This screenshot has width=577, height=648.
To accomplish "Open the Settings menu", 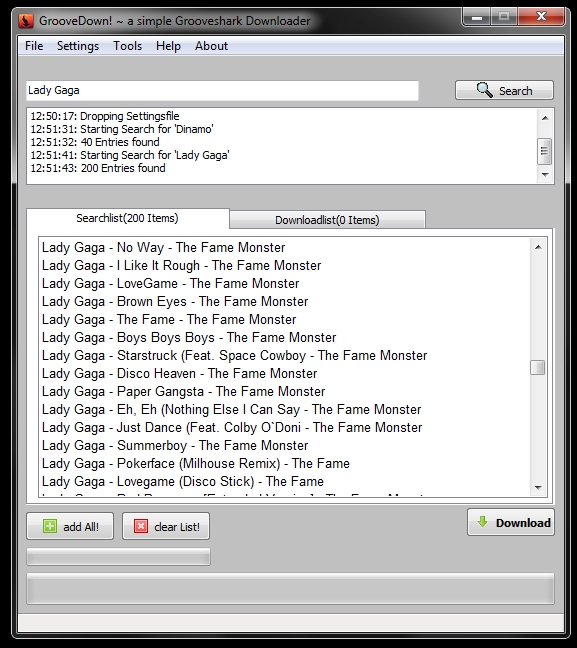I will [x=78, y=46].
